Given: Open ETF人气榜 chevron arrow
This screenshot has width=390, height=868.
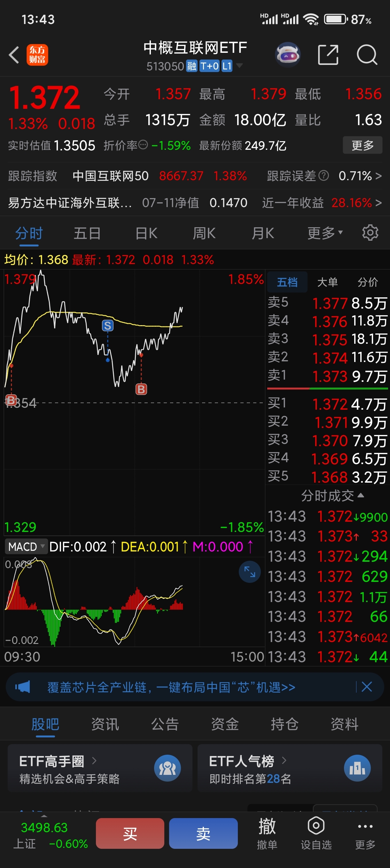Looking at the screenshot, I should [x=284, y=760].
